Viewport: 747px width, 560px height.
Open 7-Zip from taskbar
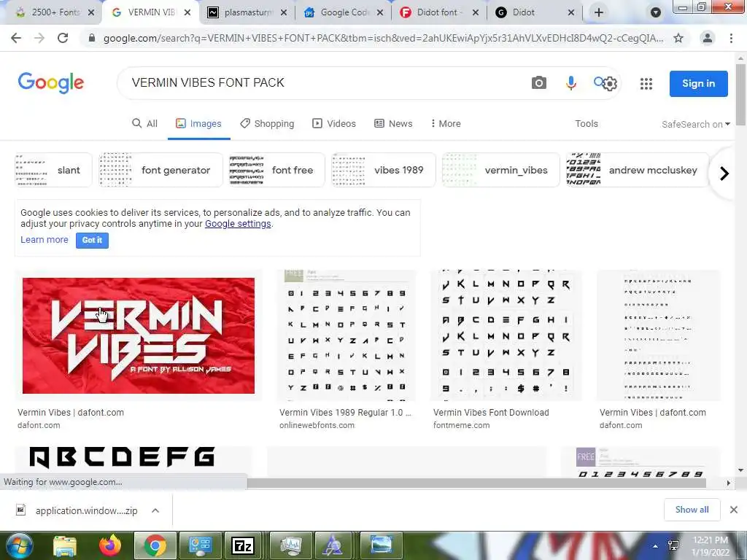(x=242, y=545)
